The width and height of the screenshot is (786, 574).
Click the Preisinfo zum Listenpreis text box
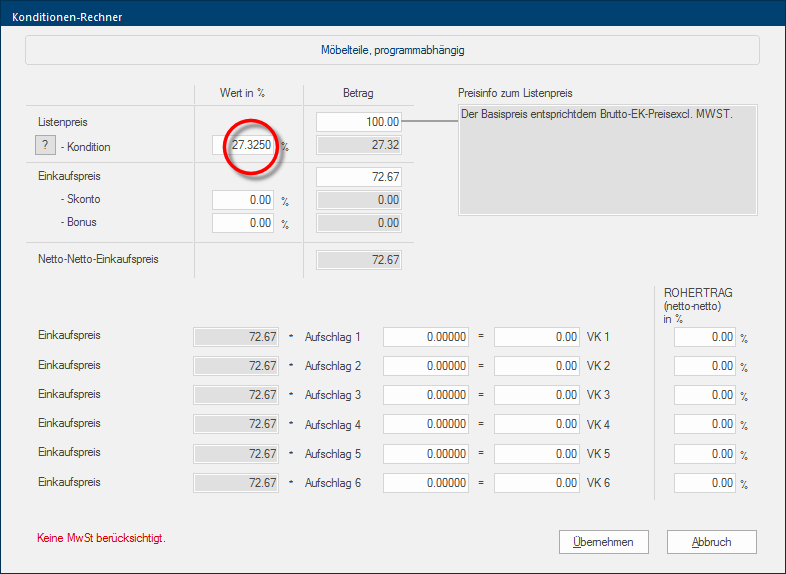pos(607,159)
